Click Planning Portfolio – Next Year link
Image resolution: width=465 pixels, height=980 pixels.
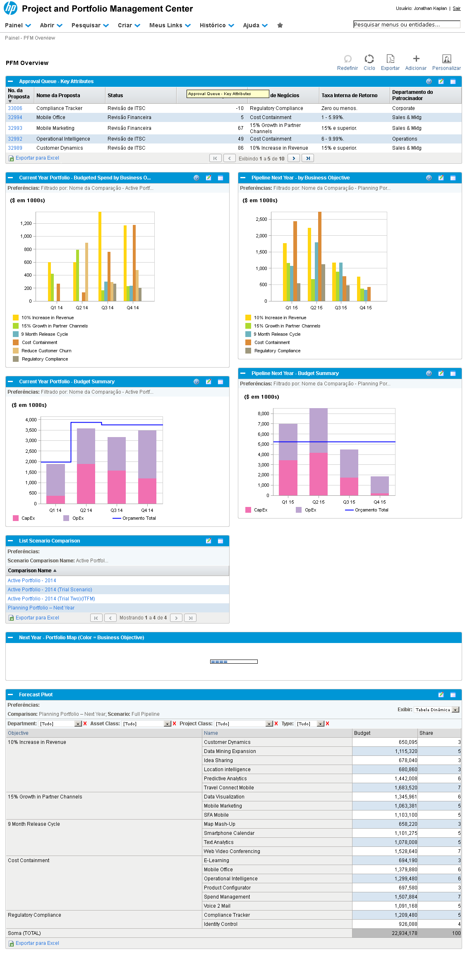[41, 608]
